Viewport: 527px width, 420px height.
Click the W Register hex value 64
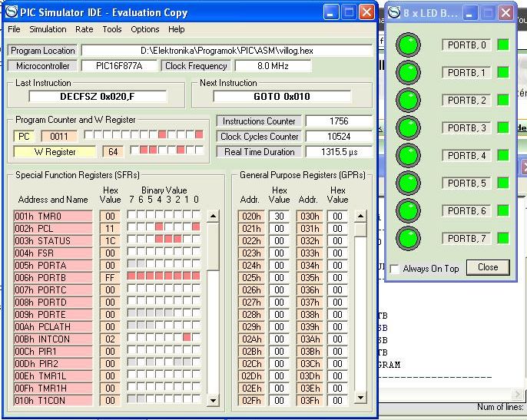(x=113, y=152)
